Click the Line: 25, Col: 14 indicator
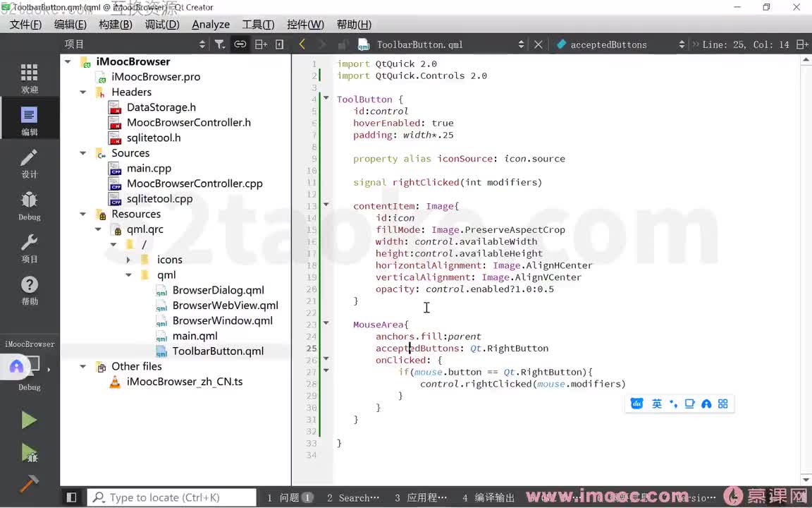Screen dimensions: 812x508 745,44
